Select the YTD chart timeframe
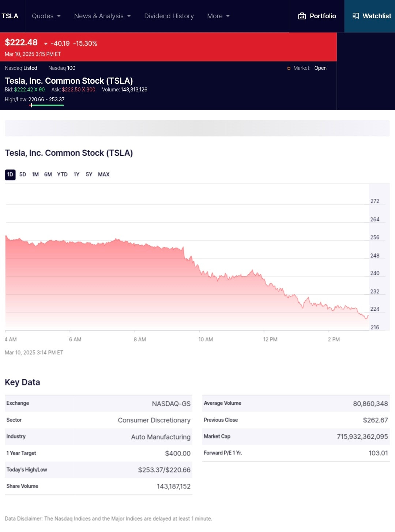The image size is (395, 532). click(62, 174)
